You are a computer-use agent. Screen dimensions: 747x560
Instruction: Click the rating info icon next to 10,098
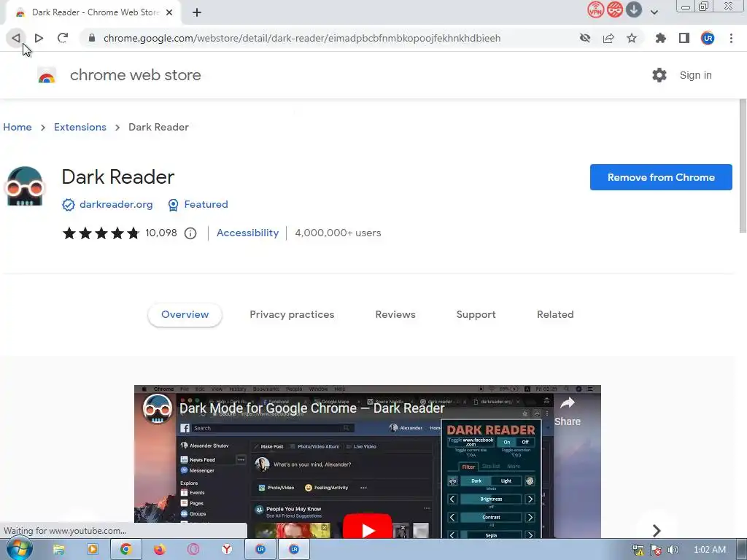pos(190,233)
